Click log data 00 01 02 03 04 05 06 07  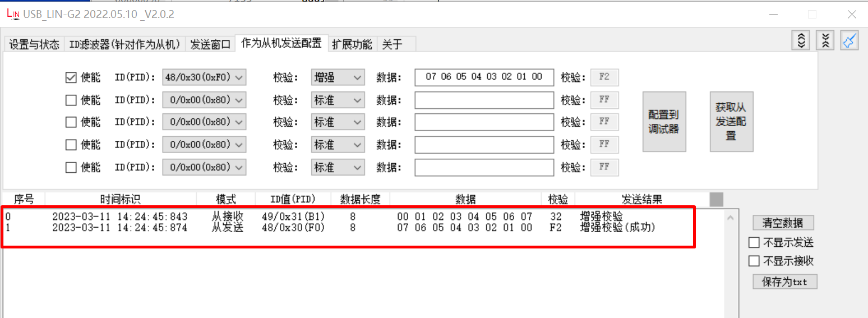tap(464, 216)
